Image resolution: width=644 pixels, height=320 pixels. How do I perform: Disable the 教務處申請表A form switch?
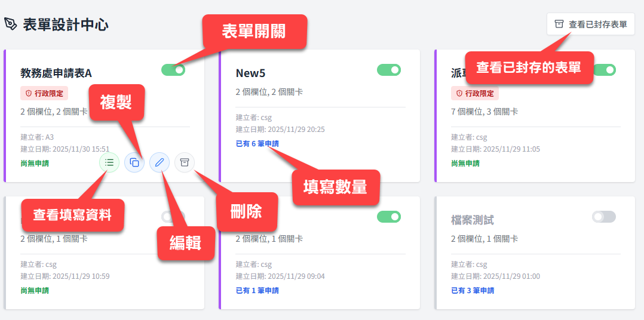click(x=173, y=70)
